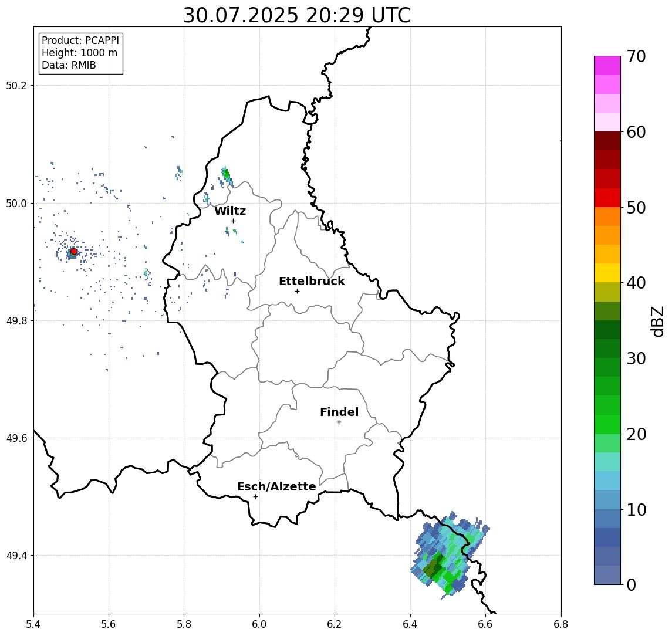Click the cyan colorbar swatch below 20
The height and width of the screenshot is (636, 672).
point(607,462)
